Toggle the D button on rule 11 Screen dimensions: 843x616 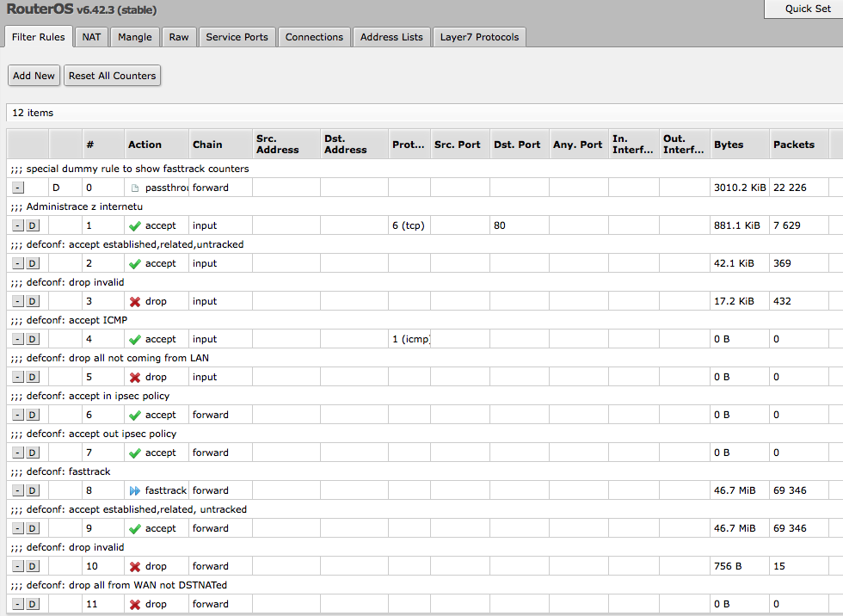[x=33, y=604]
